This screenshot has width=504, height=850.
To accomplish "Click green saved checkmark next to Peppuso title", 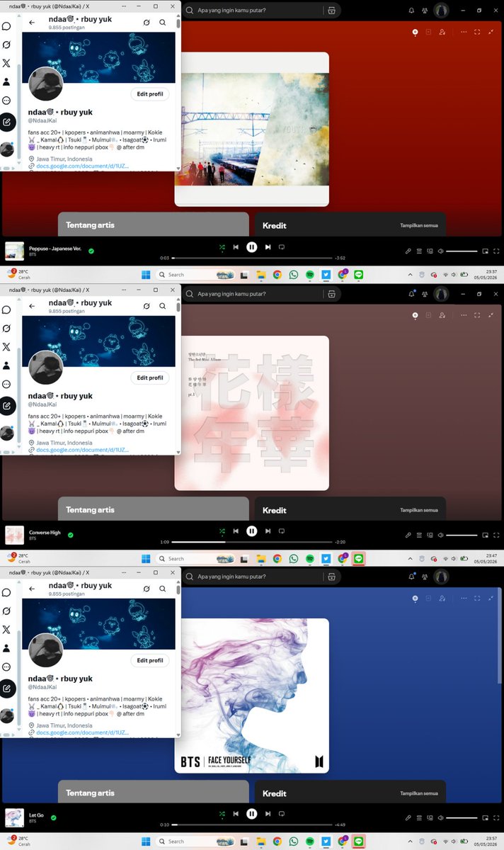I will [91, 251].
